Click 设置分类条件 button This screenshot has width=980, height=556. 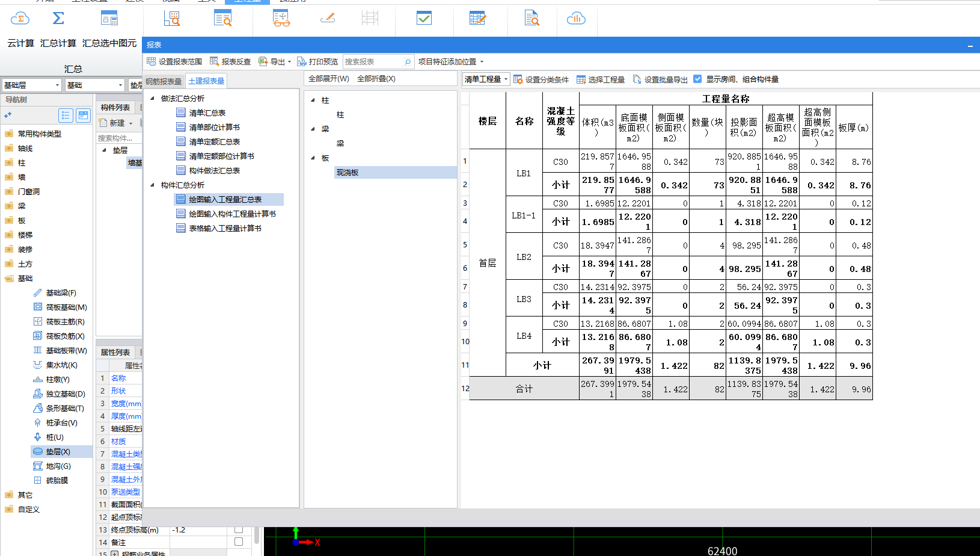tap(541, 79)
